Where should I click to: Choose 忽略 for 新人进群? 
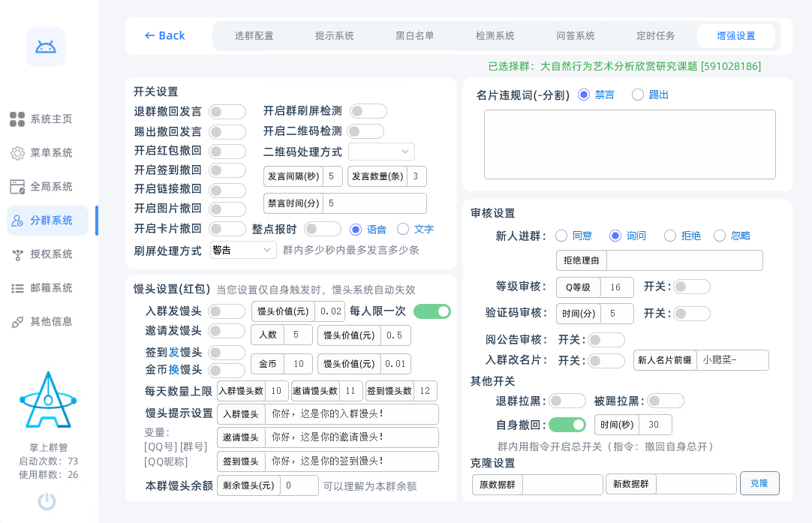tap(720, 236)
